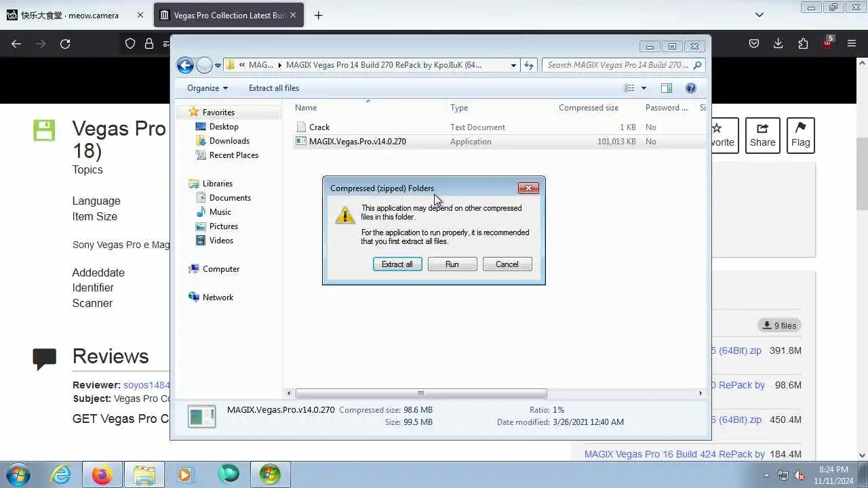Select Libraries in the navigation pane
This screenshot has width=868, height=488.
(218, 184)
